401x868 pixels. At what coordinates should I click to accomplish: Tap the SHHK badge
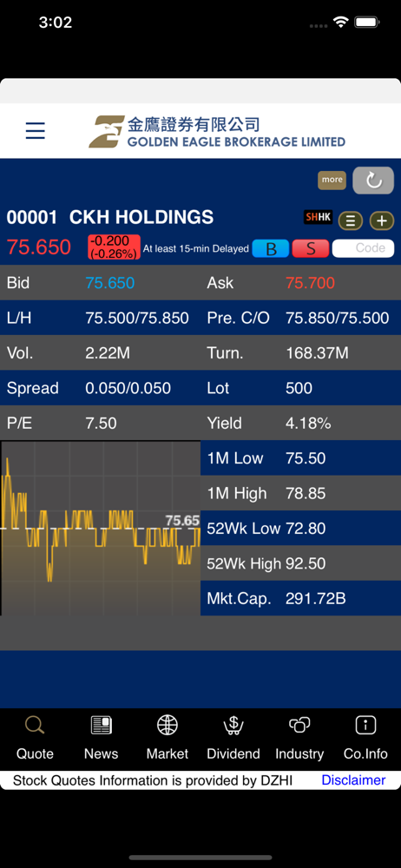318,218
